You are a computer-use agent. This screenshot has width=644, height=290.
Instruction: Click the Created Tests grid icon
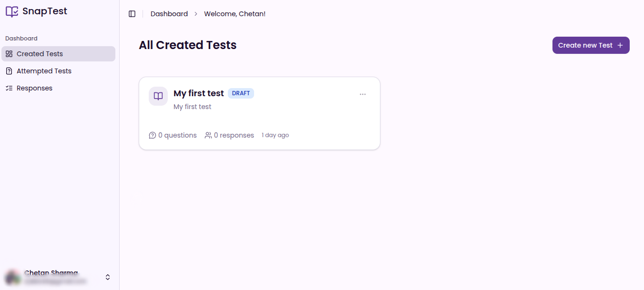point(9,54)
